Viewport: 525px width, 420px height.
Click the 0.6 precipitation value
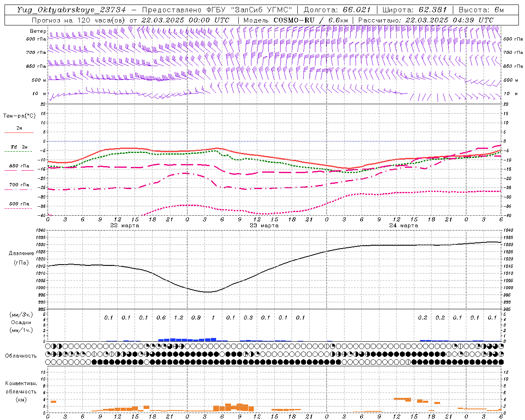(x=161, y=318)
